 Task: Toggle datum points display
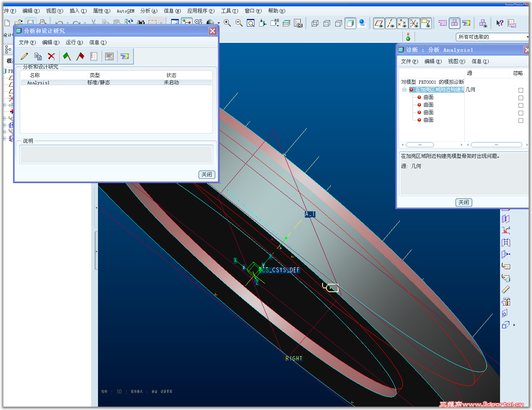(402, 23)
